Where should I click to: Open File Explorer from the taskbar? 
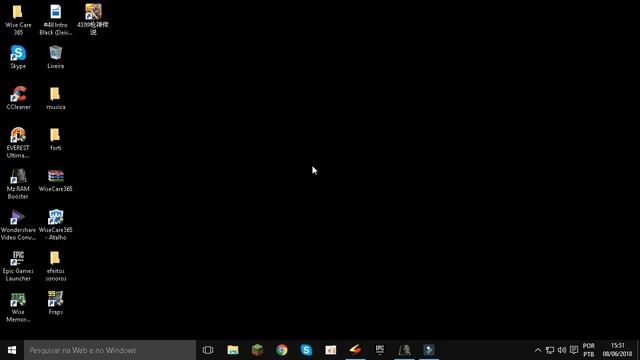tap(233, 350)
